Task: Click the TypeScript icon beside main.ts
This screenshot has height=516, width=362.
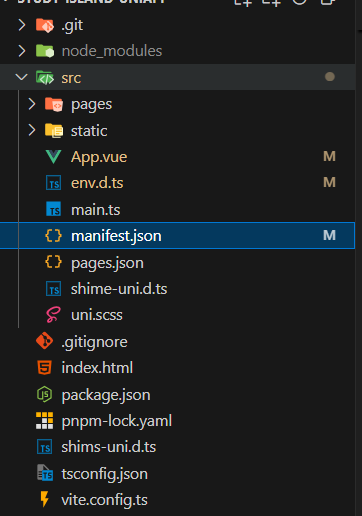Action: (54, 209)
